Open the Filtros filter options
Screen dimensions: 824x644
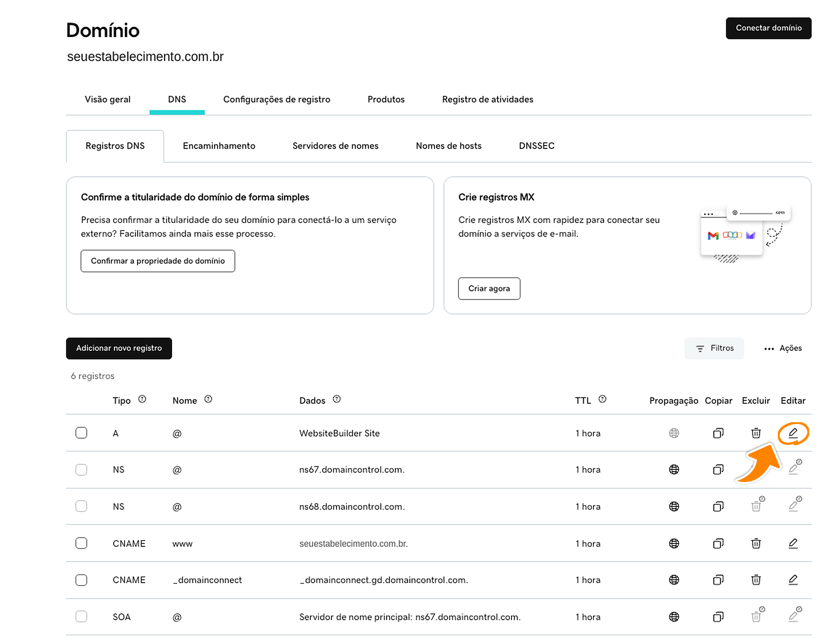(714, 348)
